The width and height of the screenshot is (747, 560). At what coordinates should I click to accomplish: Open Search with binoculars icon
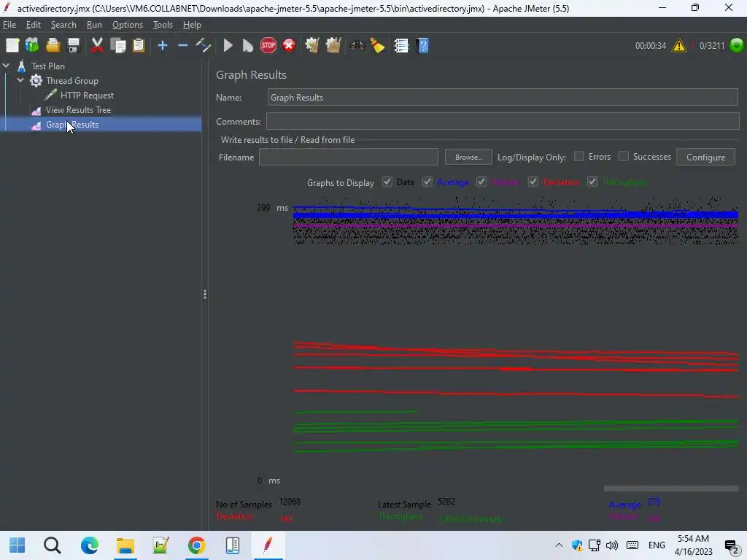pyautogui.click(x=357, y=46)
